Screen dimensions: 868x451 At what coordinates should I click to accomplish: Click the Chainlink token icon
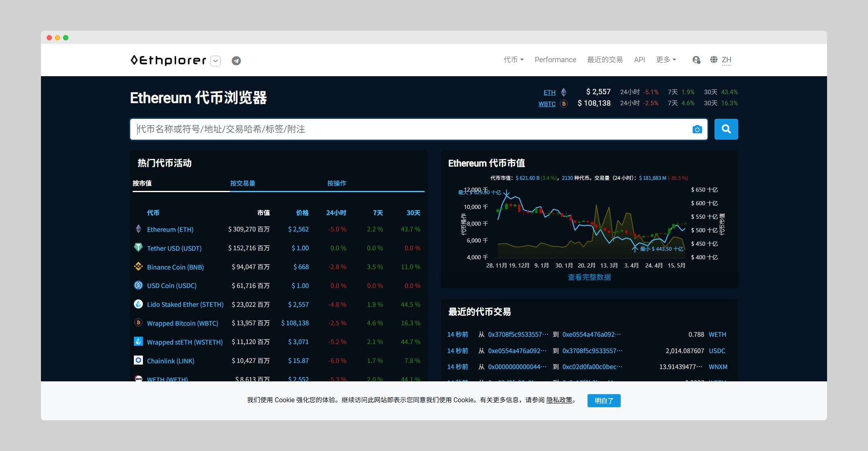click(x=138, y=360)
